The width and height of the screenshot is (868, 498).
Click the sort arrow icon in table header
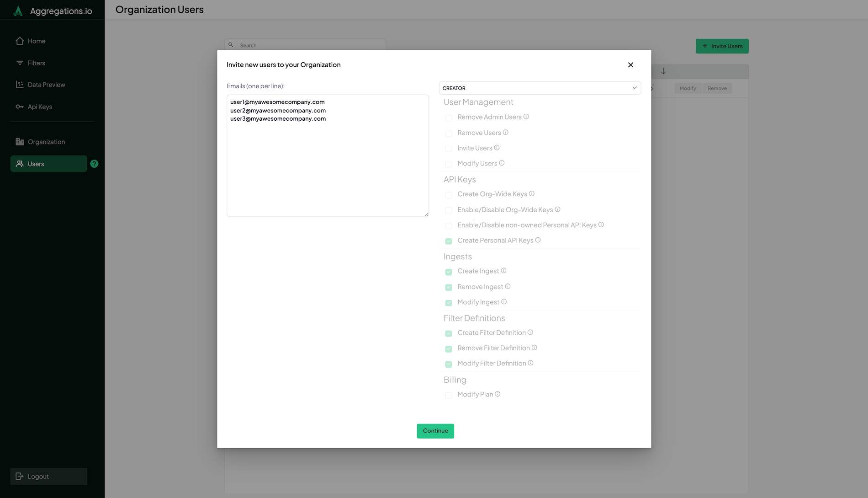(663, 71)
